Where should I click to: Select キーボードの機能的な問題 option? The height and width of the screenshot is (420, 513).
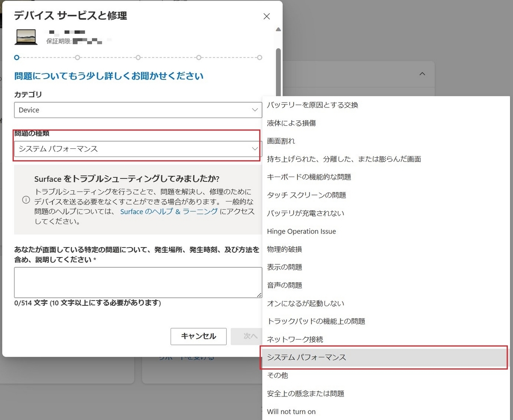[x=386, y=177]
